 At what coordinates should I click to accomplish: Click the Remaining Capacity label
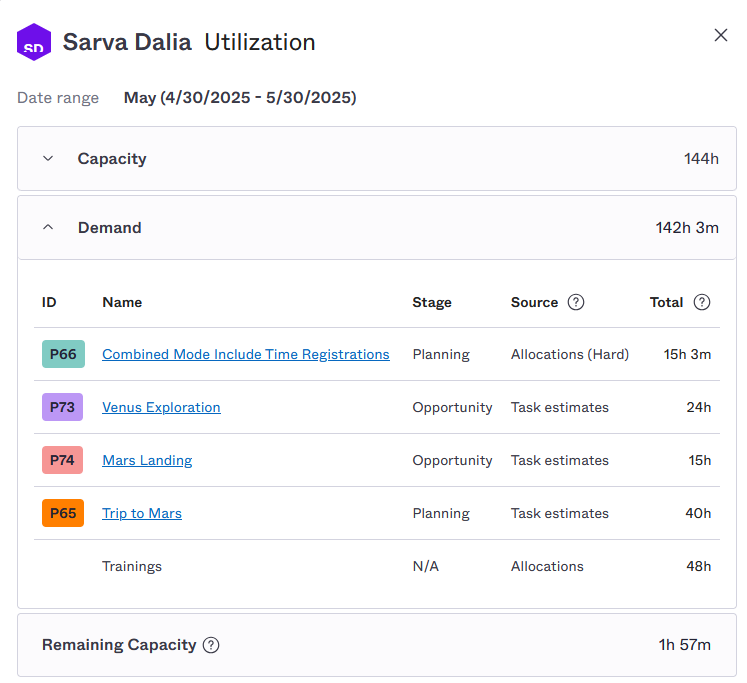pyautogui.click(x=119, y=644)
